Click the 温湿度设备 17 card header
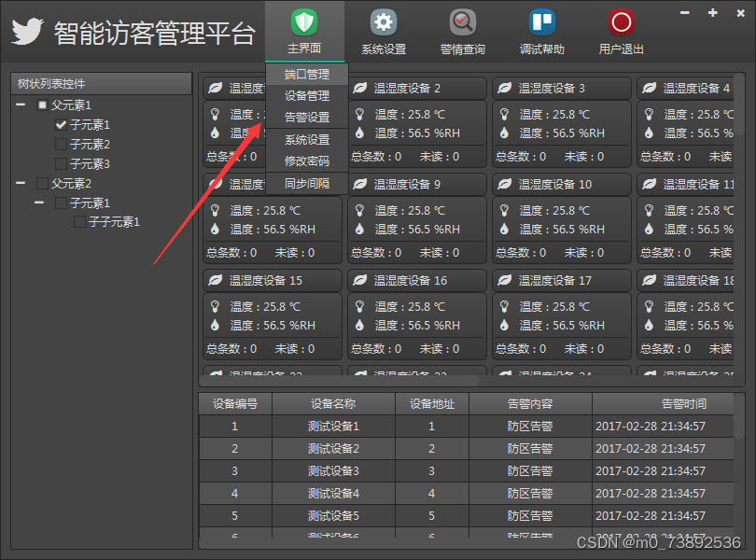756x560 pixels. pyautogui.click(x=561, y=280)
